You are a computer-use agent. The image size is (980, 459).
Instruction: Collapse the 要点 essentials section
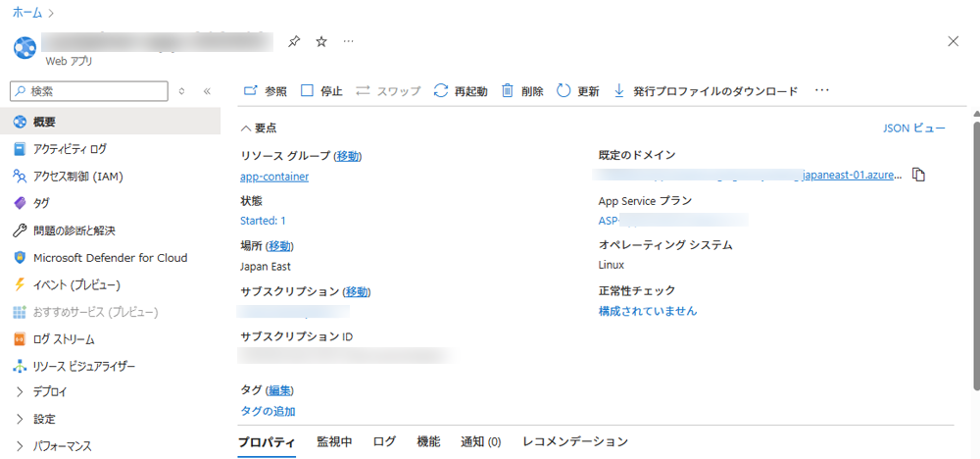click(259, 128)
